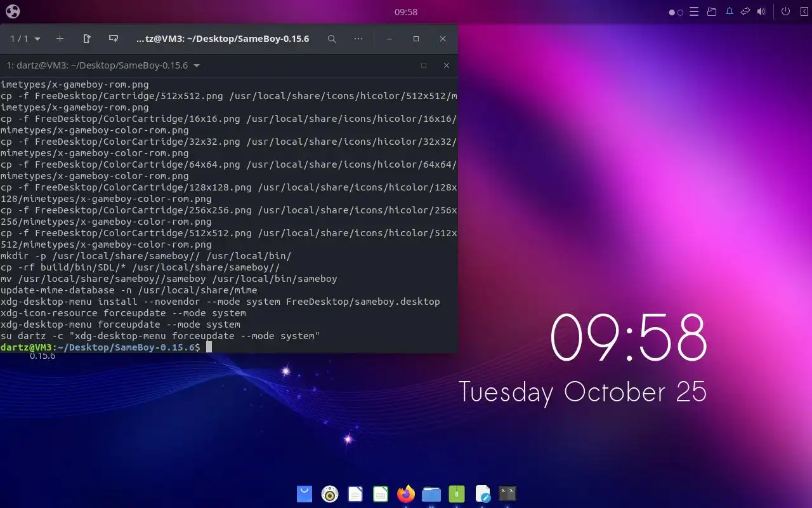Click the 'xdg-desktop-menu install --novendor' line

[x=220, y=302]
